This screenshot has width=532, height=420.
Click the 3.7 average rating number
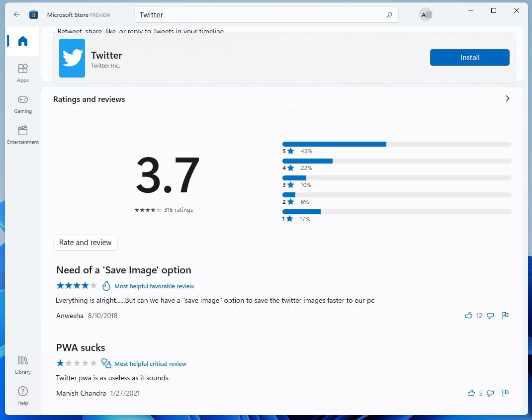167,175
